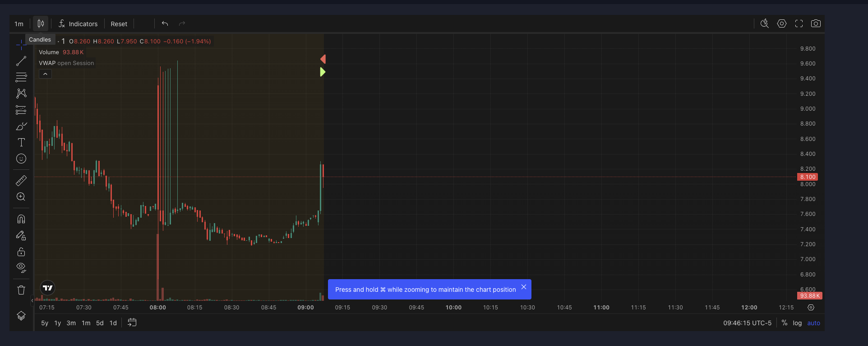The width and height of the screenshot is (868, 346).
Task: Open the 1m interval dropdown
Action: (19, 24)
